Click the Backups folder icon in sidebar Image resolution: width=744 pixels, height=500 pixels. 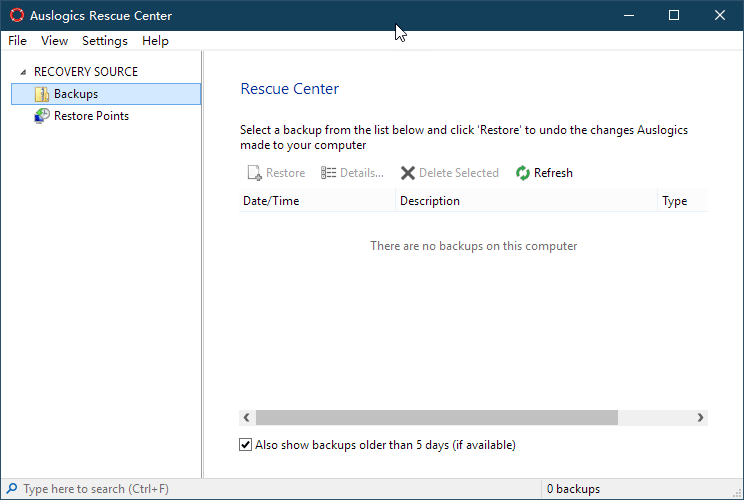pyautogui.click(x=42, y=94)
